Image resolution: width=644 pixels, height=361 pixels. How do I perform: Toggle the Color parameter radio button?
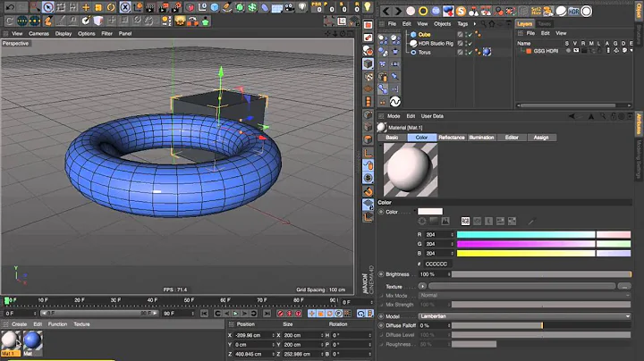pyautogui.click(x=381, y=212)
